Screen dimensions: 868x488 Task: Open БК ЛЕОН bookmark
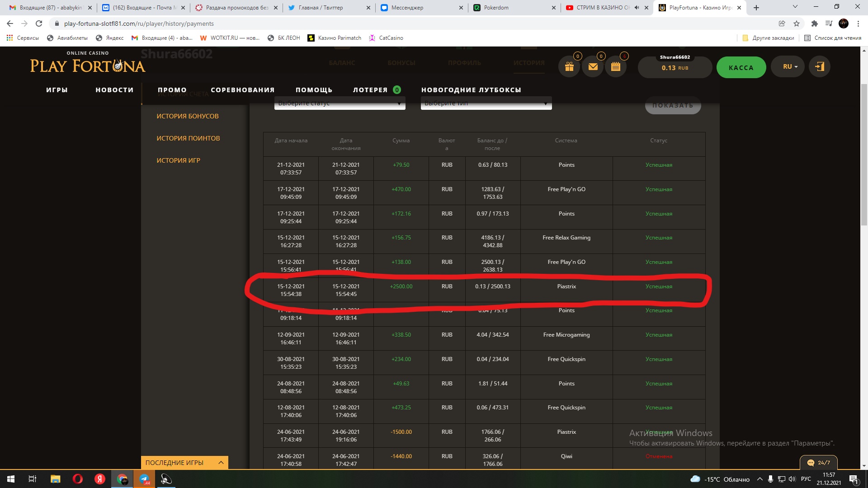[x=283, y=38]
